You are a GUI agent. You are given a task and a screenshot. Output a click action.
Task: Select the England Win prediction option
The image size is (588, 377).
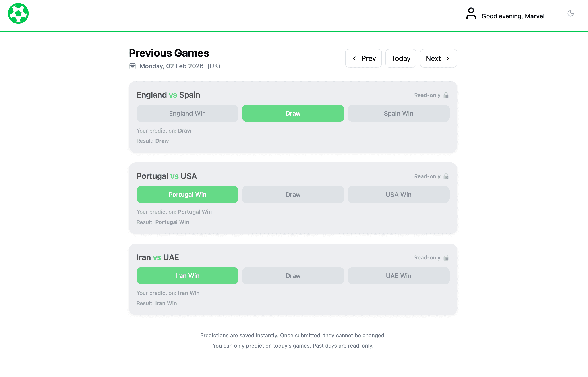tap(187, 113)
